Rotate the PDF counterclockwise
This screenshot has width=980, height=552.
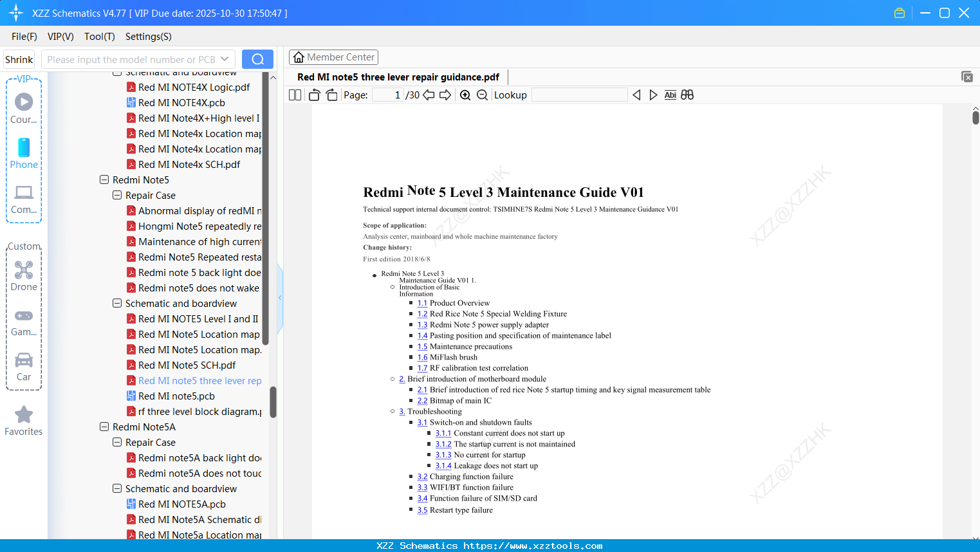tap(314, 95)
